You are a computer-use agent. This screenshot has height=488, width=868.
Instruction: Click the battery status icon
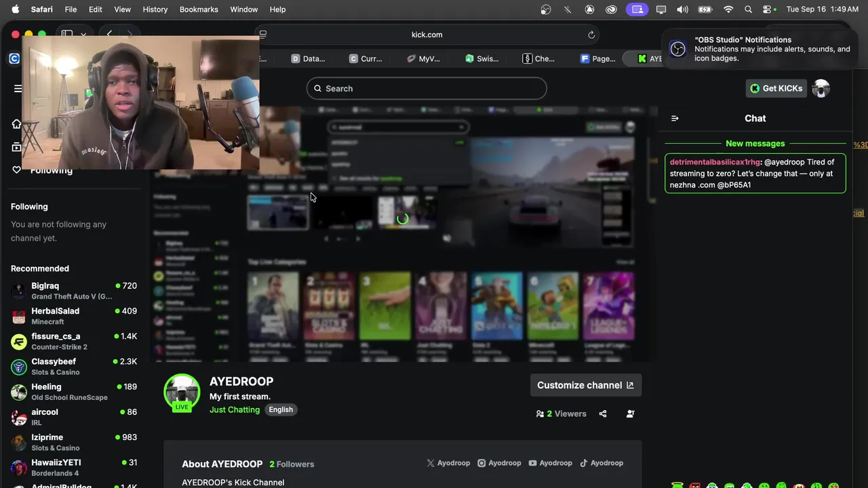705,9
